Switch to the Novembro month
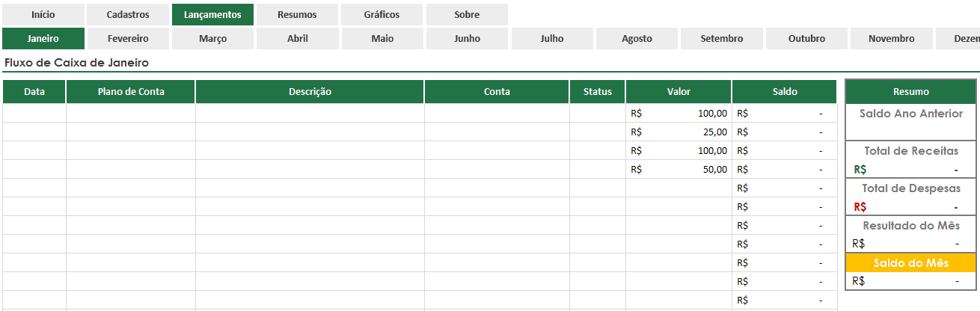980x311 pixels. pos(891,39)
